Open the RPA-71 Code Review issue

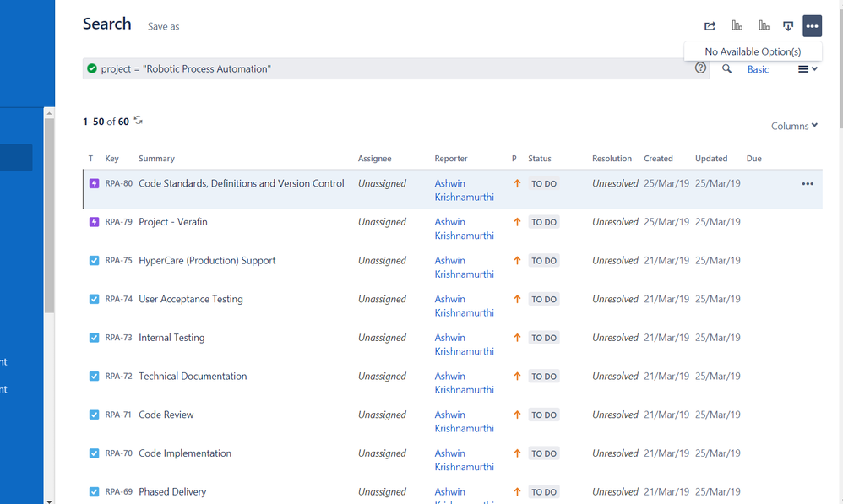(166, 415)
